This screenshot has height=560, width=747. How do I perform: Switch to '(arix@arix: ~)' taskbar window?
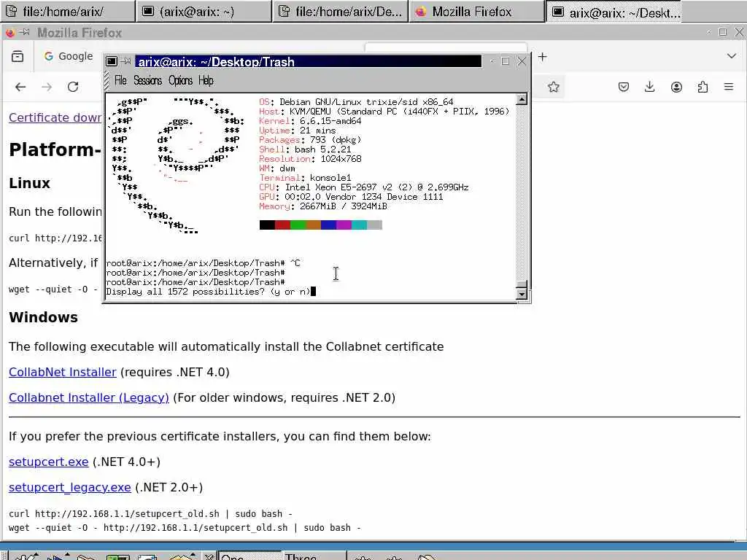click(x=204, y=12)
